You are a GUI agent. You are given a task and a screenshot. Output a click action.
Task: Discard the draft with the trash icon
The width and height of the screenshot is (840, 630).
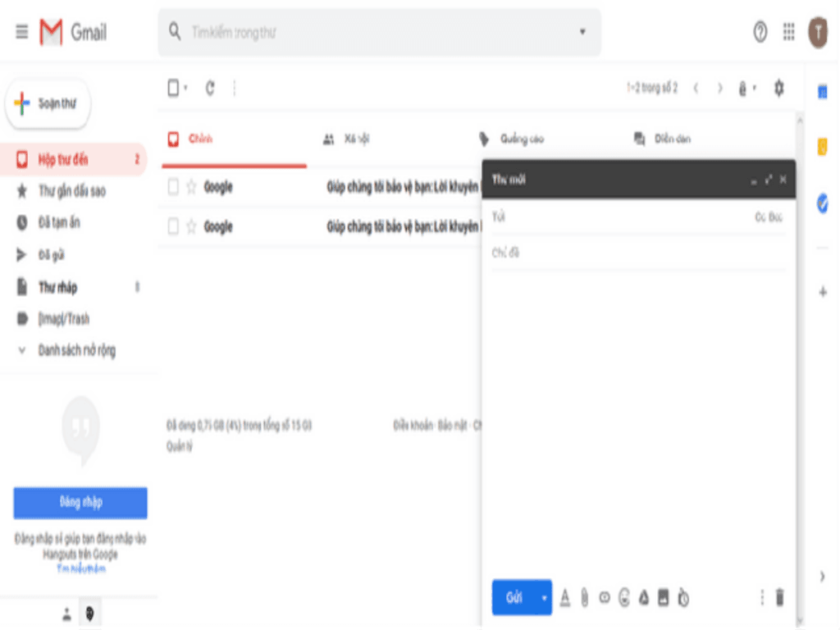(x=778, y=597)
